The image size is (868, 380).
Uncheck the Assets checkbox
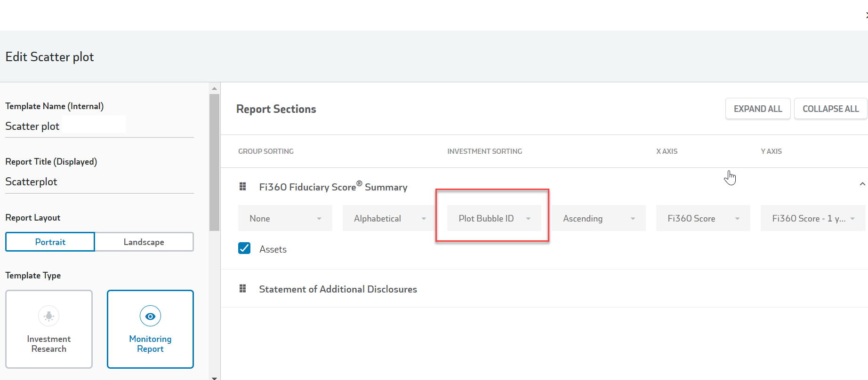coord(244,248)
